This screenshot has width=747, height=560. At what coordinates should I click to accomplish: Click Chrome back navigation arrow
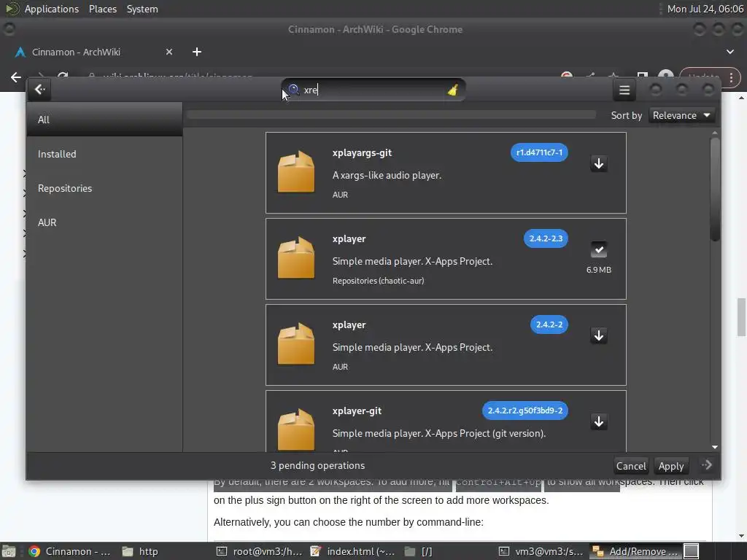[x=16, y=77]
